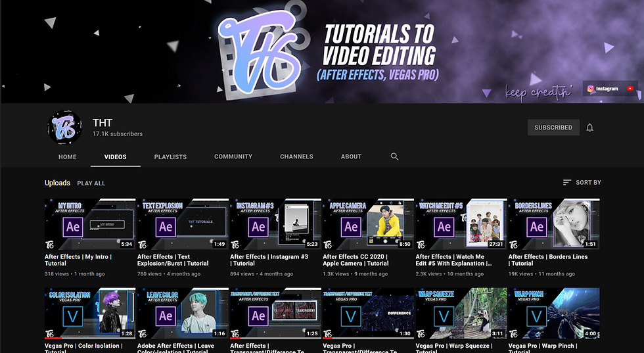Open the Borders Lines video thumbnail
The width and height of the screenshot is (644, 353).
(x=554, y=224)
